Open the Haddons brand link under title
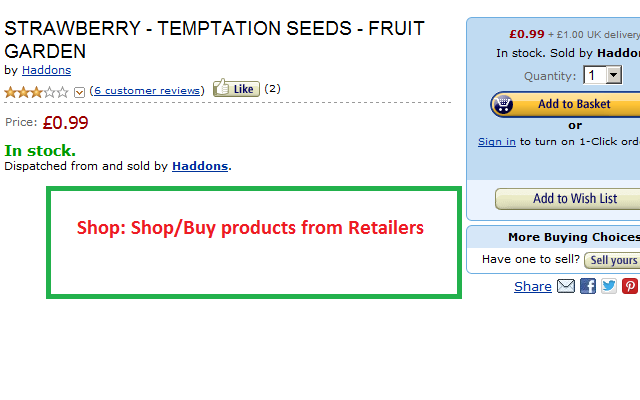 [47, 70]
